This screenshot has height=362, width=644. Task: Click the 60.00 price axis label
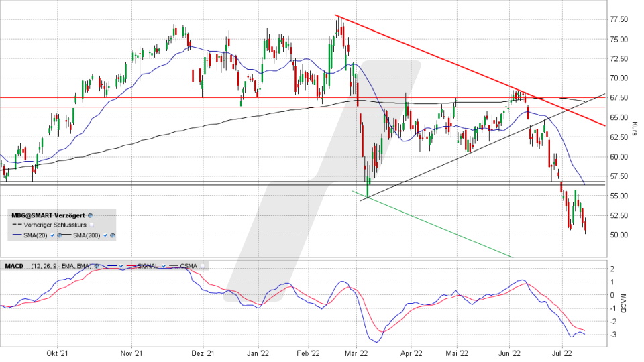[x=619, y=156]
